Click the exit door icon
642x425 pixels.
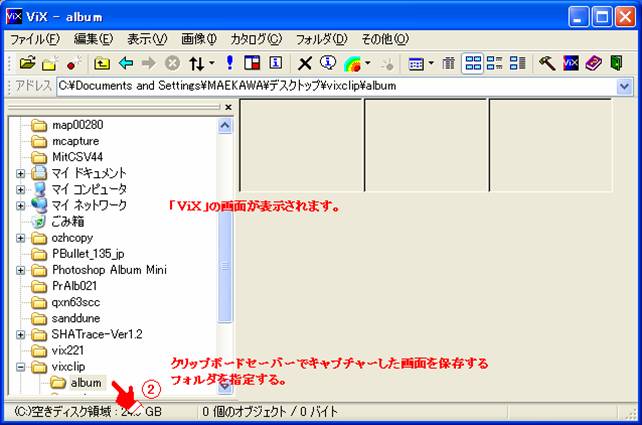(617, 63)
